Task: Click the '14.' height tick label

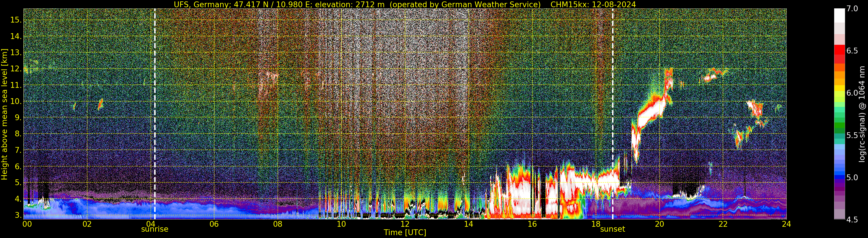Action: click(x=16, y=36)
